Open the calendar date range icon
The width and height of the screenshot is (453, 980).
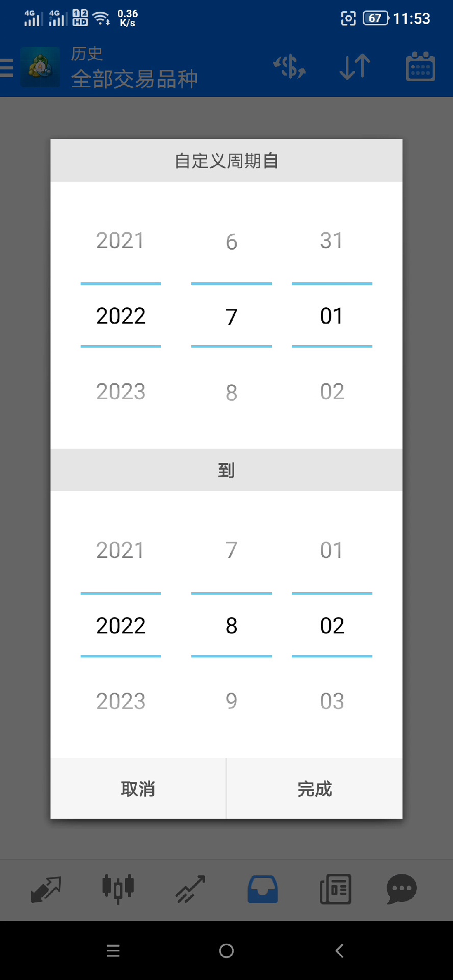[x=420, y=67]
